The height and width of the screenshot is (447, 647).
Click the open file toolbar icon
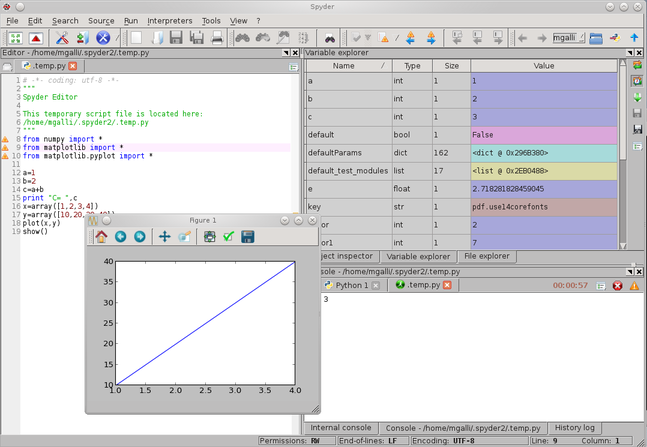pos(157,38)
